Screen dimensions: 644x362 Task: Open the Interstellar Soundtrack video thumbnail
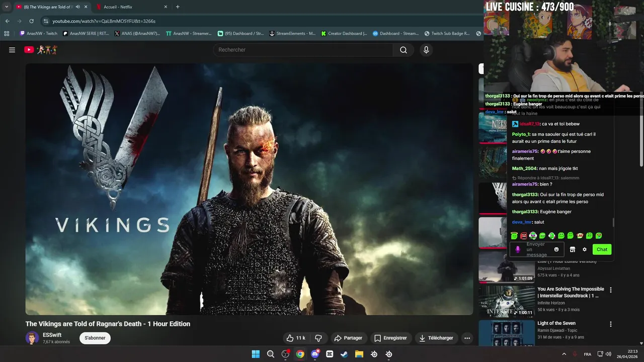tap(507, 301)
